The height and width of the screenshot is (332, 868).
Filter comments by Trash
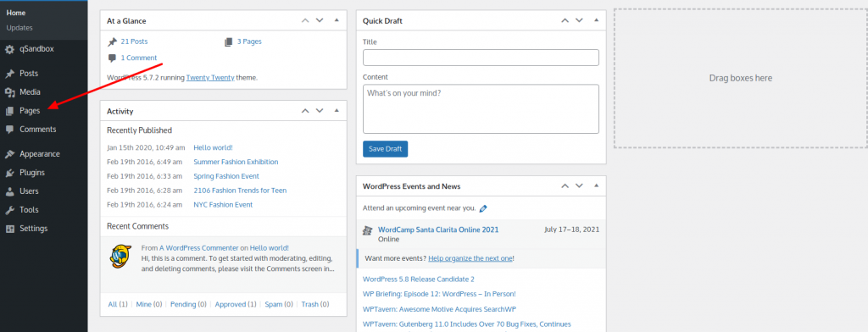(310, 304)
